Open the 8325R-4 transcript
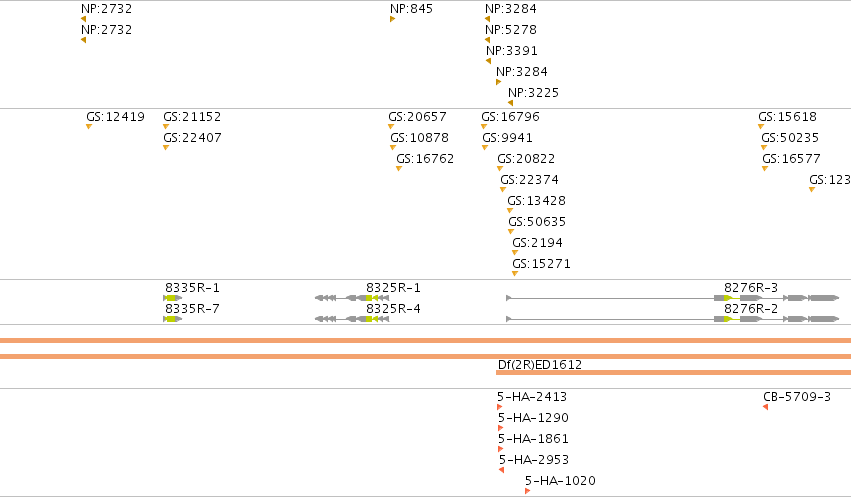 coord(352,319)
